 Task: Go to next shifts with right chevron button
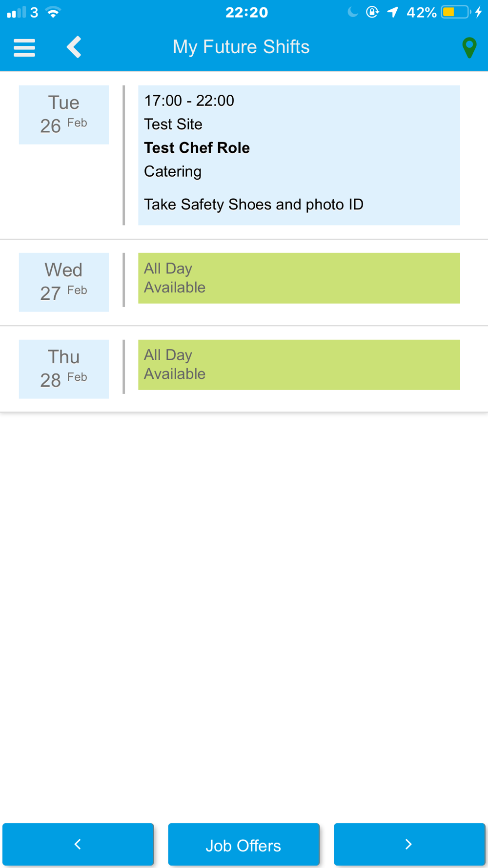409,844
